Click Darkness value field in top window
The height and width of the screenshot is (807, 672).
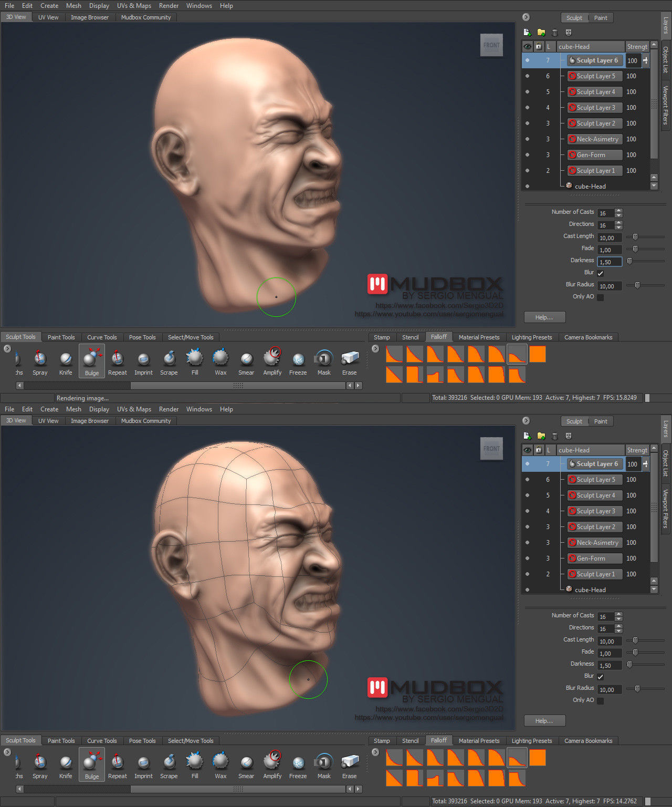[610, 262]
